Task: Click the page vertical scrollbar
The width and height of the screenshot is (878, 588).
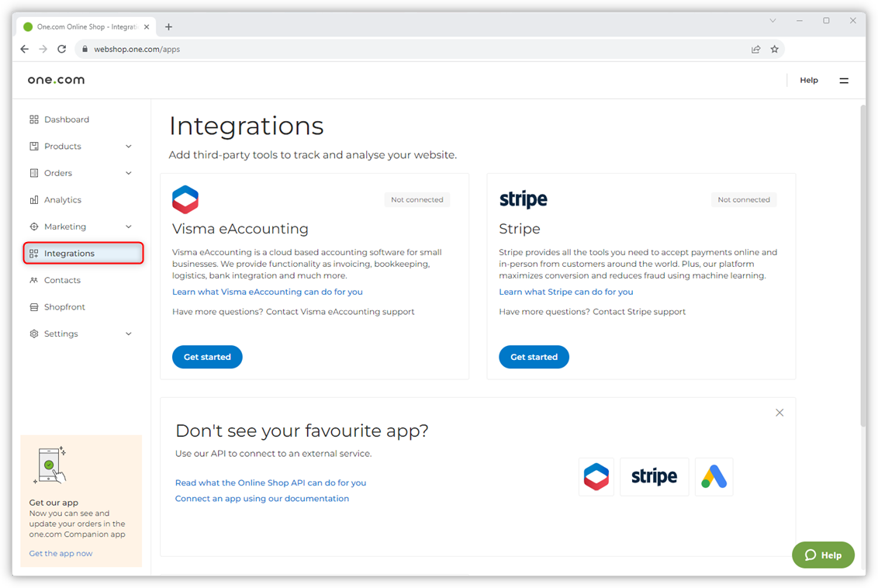Action: click(863, 265)
